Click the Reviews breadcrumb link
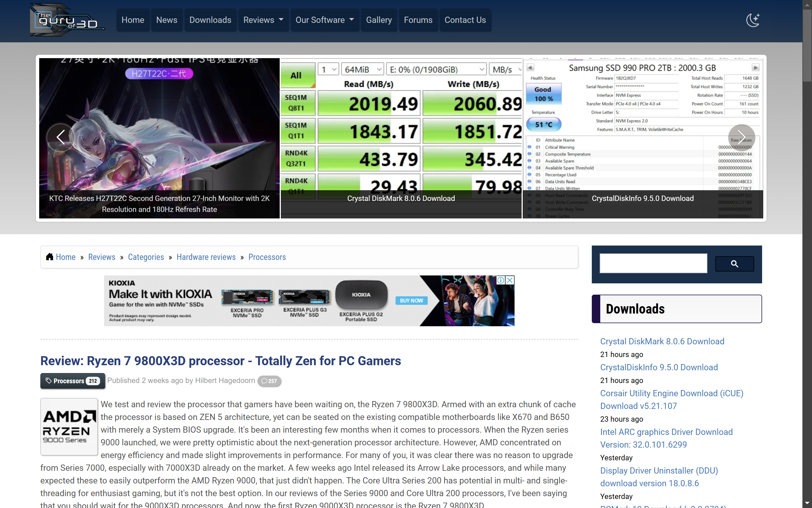The width and height of the screenshot is (812, 508). coord(102,257)
